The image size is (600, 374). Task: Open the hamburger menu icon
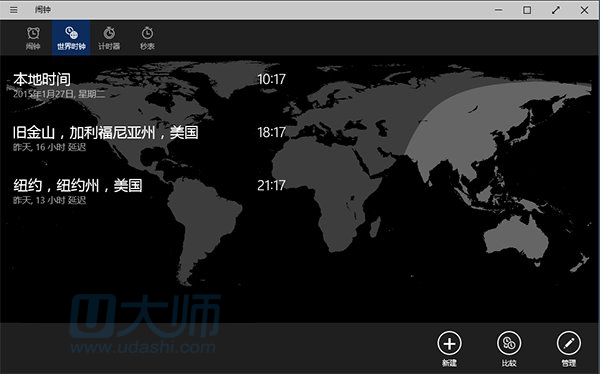click(x=14, y=10)
